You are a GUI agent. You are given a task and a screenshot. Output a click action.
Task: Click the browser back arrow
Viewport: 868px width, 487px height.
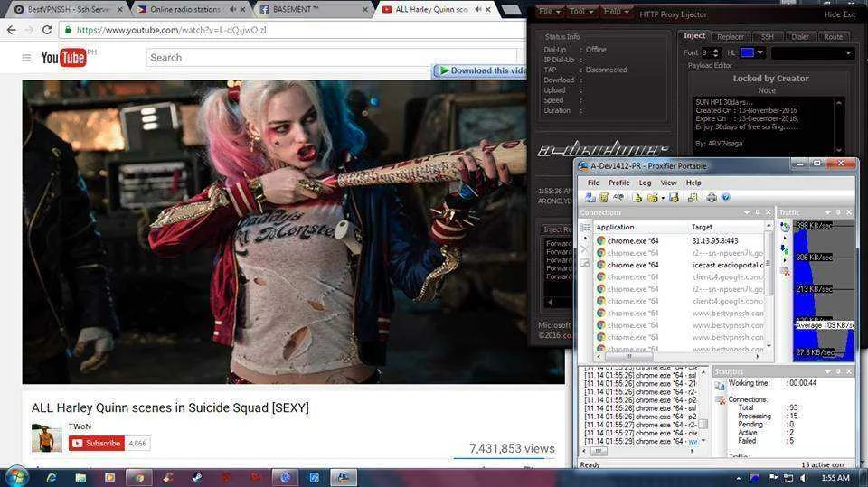(x=12, y=30)
